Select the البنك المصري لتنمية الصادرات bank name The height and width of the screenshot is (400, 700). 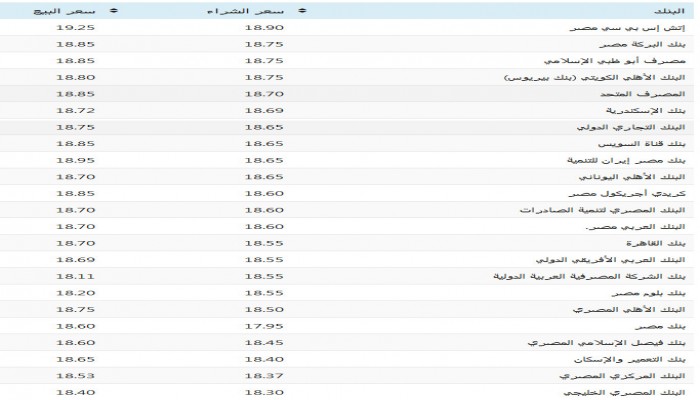tap(603, 210)
